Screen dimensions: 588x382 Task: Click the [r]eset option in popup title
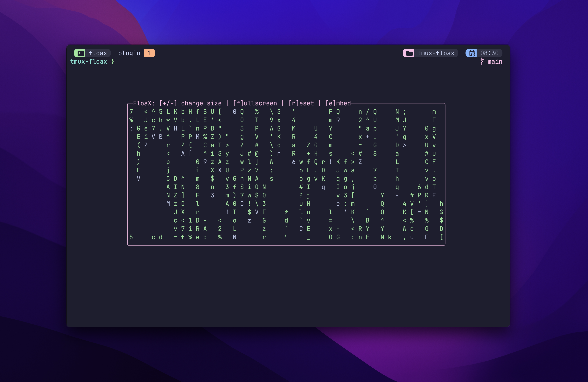click(x=301, y=103)
